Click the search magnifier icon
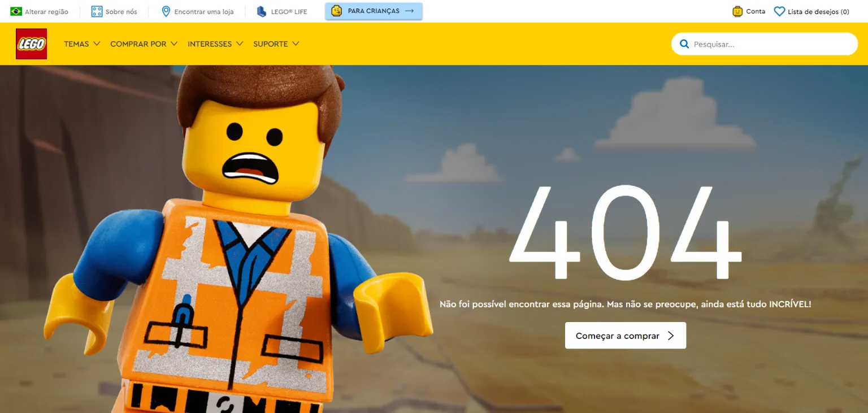This screenshot has height=413, width=868. (684, 44)
